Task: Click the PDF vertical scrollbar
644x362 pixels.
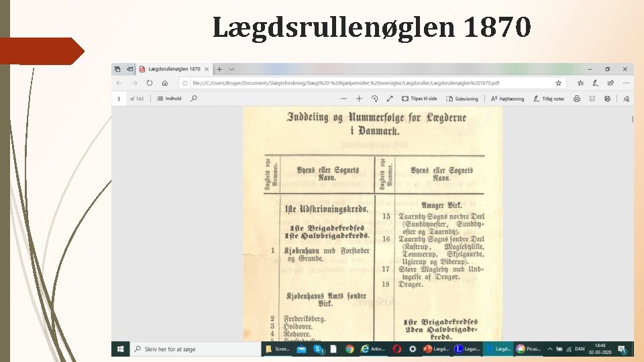Action: click(632, 119)
